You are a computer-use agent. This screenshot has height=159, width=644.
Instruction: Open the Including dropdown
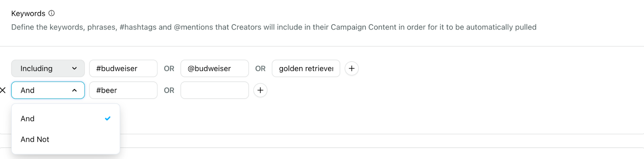click(x=48, y=68)
